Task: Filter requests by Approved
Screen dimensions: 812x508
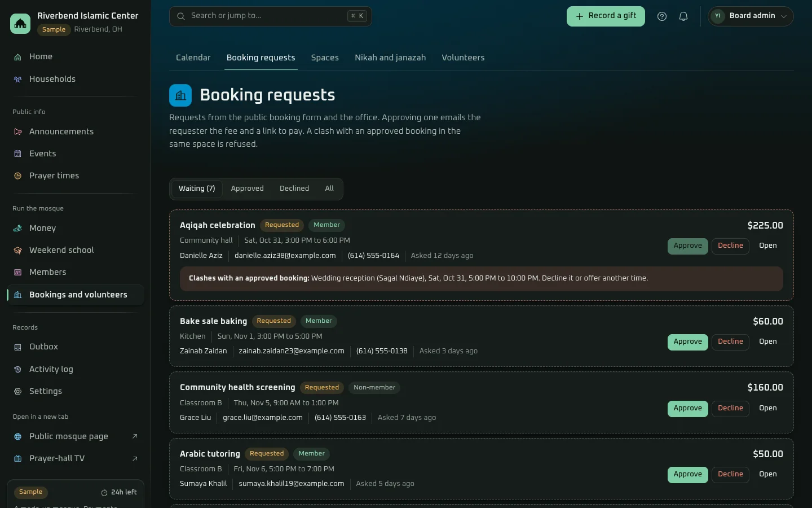Action: pos(247,189)
